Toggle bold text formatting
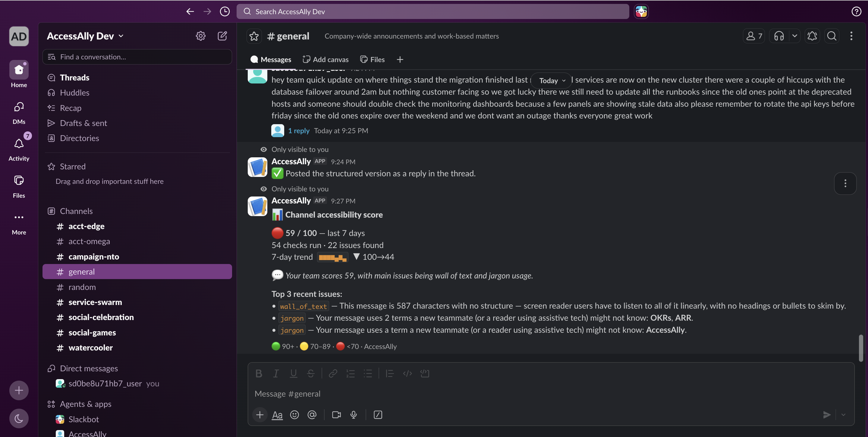Screen dimensions: 868x437 click(x=259, y=373)
